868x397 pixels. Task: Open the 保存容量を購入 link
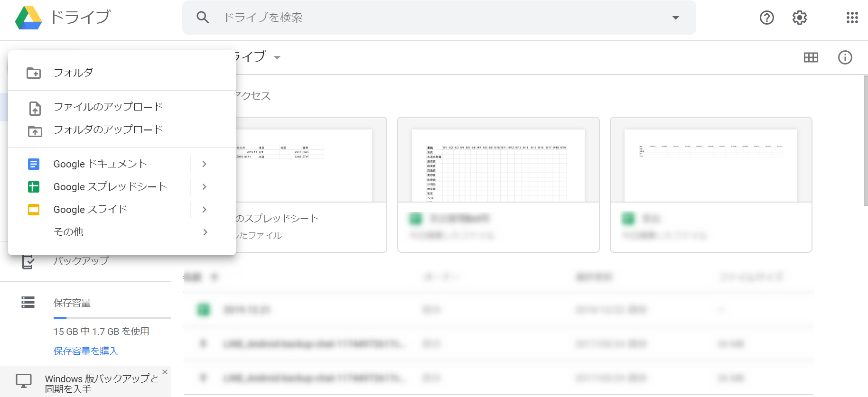[86, 351]
